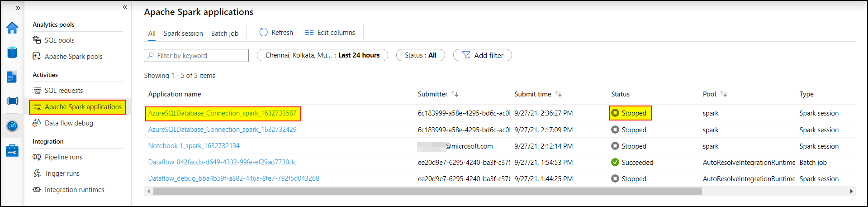Sort by Submitter column arrows
This screenshot has height=207, width=868.
(x=455, y=94)
